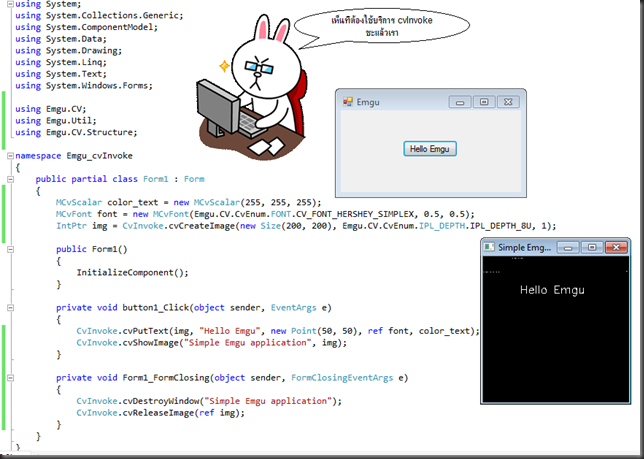
Task: Collapse the Form1_FormClosing method
Action: click(x=10, y=378)
